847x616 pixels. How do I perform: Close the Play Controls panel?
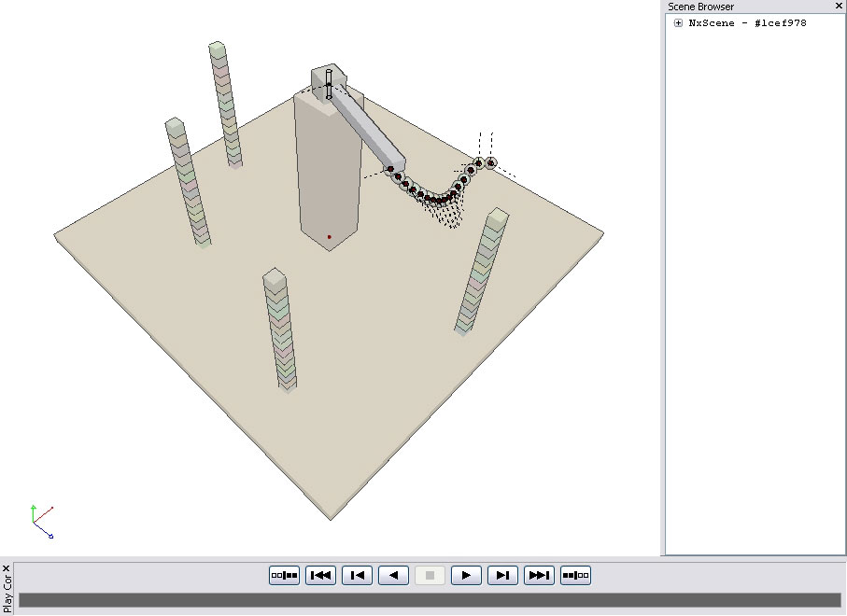6,567
